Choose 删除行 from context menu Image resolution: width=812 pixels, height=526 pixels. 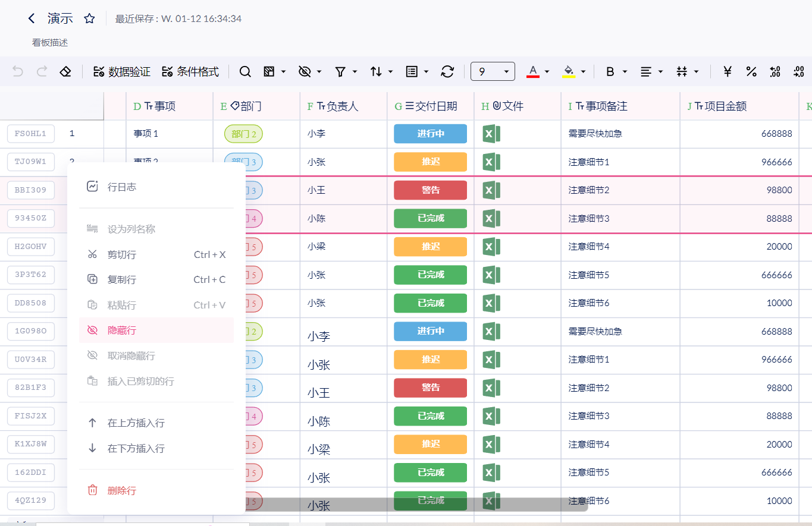tap(156, 490)
